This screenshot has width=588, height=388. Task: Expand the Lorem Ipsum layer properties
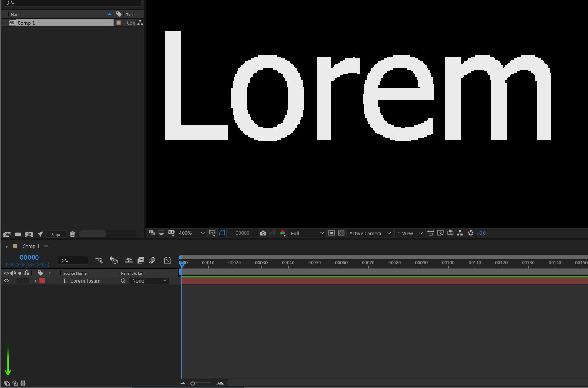[x=35, y=281]
